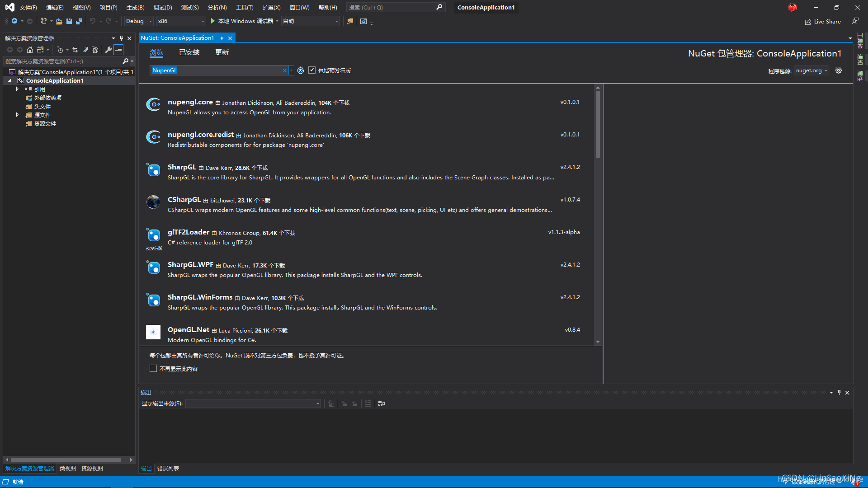This screenshot has width=868, height=488.
Task: Open the 工具(T) menu
Action: [x=245, y=8]
